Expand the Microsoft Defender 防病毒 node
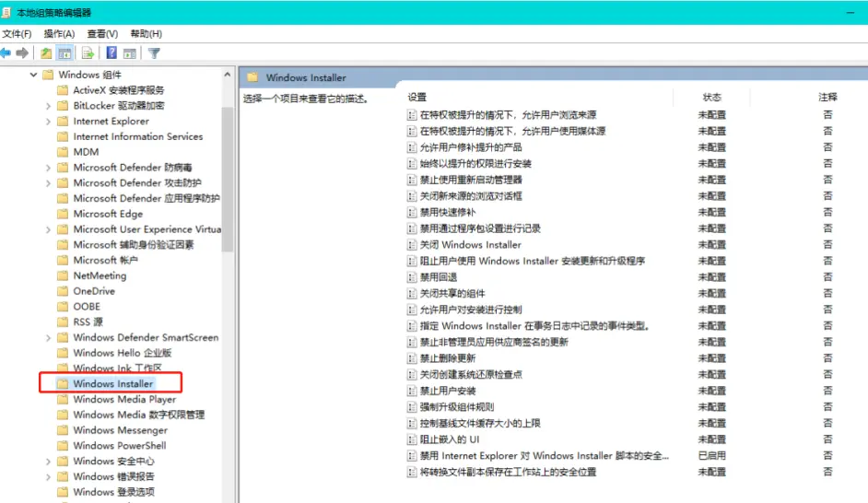Screen dimensions: 868x503 [x=48, y=168]
